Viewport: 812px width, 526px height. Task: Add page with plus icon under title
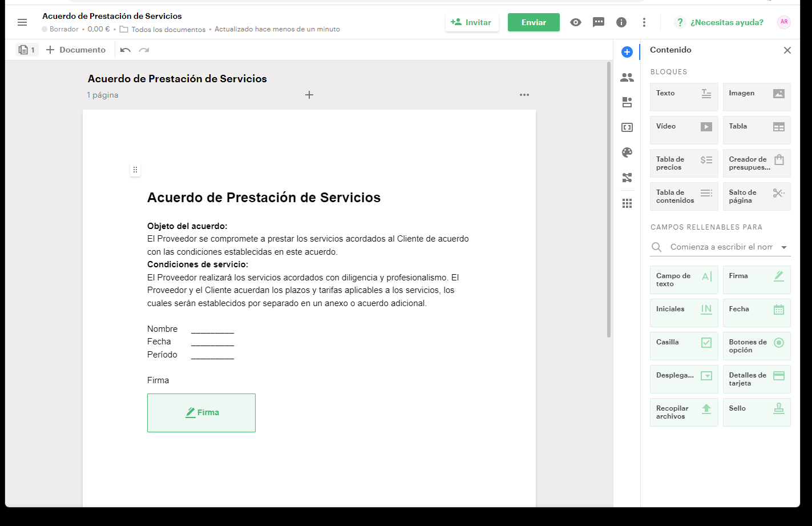tap(309, 95)
